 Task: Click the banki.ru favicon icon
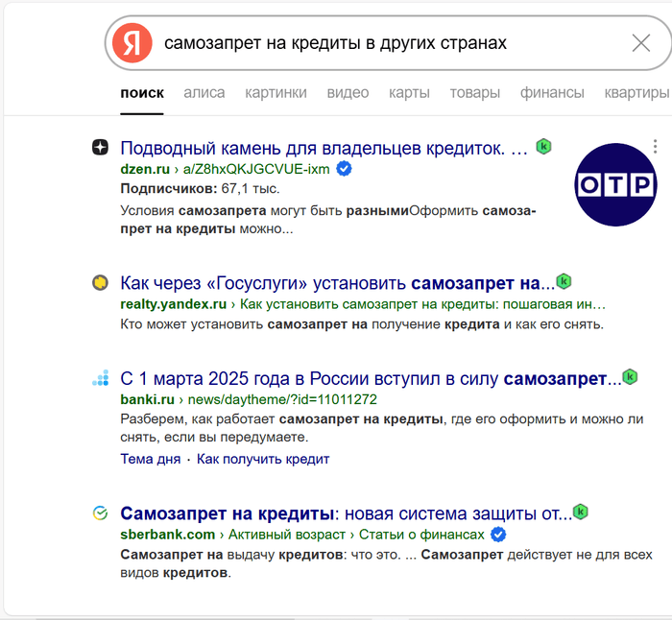click(100, 378)
